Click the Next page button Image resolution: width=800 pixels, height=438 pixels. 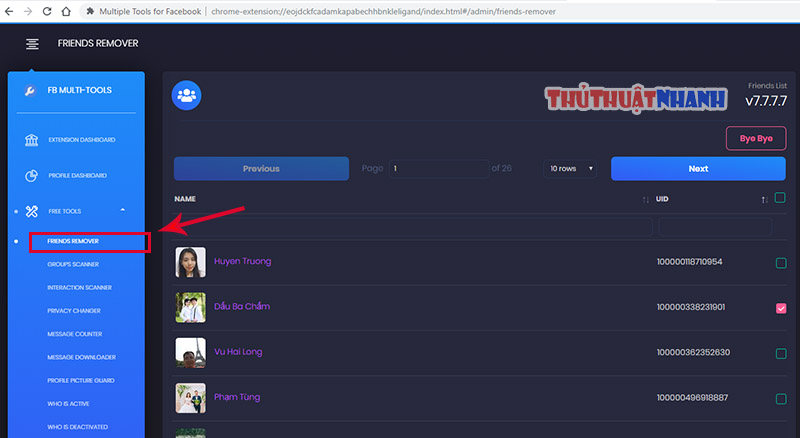point(698,168)
